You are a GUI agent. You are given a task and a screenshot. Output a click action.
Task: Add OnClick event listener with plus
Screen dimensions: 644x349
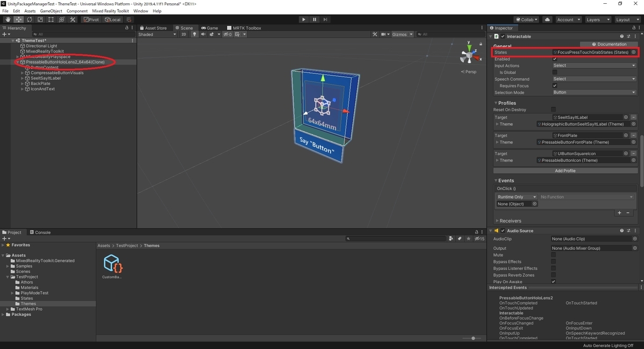click(x=619, y=213)
